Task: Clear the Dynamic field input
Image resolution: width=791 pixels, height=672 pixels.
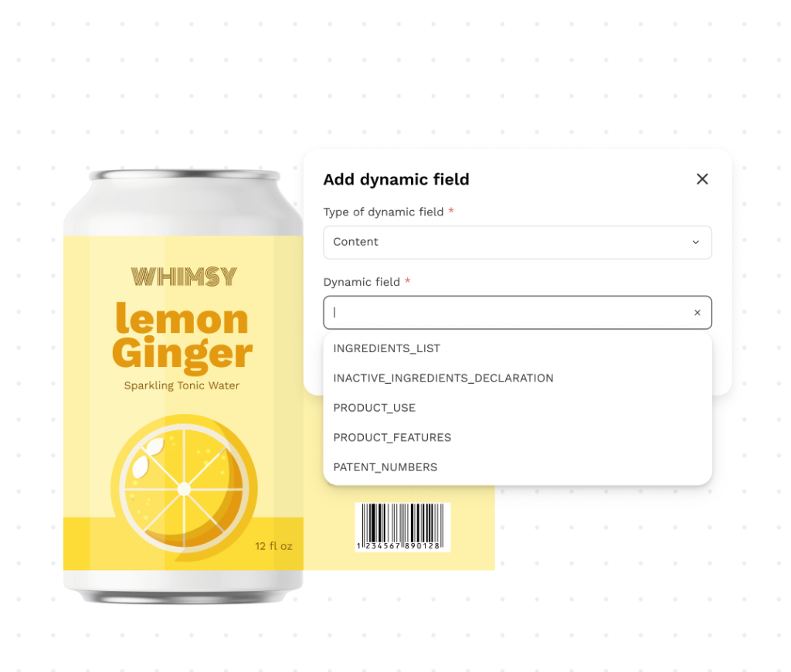Action: pyautogui.click(x=698, y=313)
